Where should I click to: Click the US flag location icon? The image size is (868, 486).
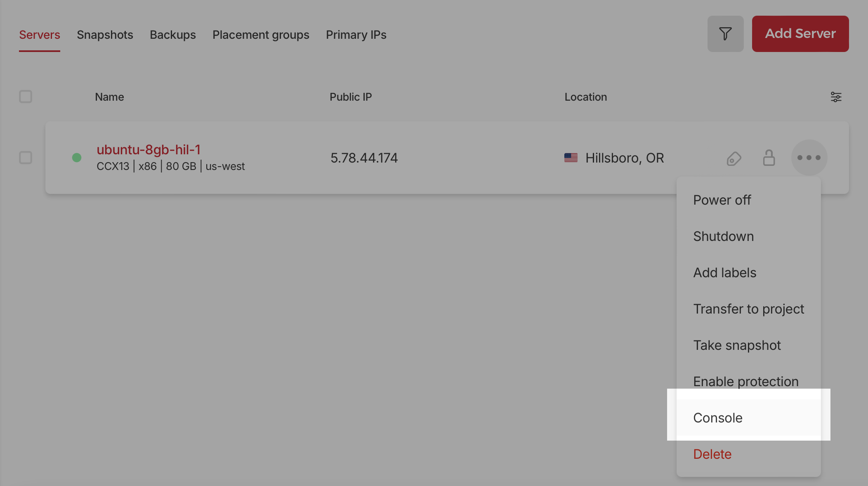(571, 158)
